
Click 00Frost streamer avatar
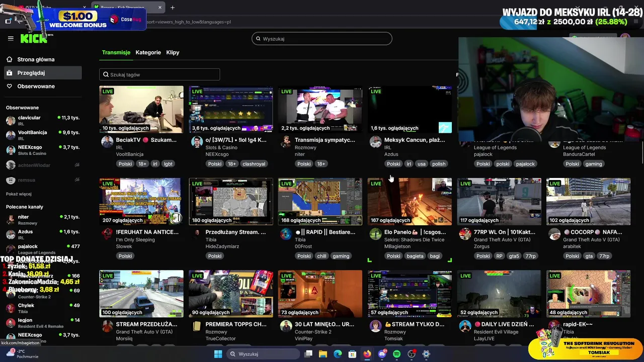coord(286,234)
